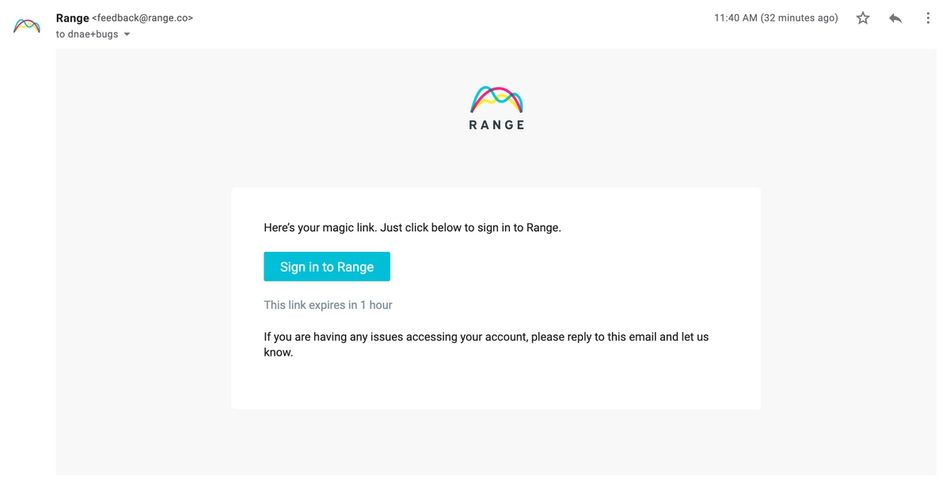Click the word 'know.' ending the message
950x495 pixels.
278,353
